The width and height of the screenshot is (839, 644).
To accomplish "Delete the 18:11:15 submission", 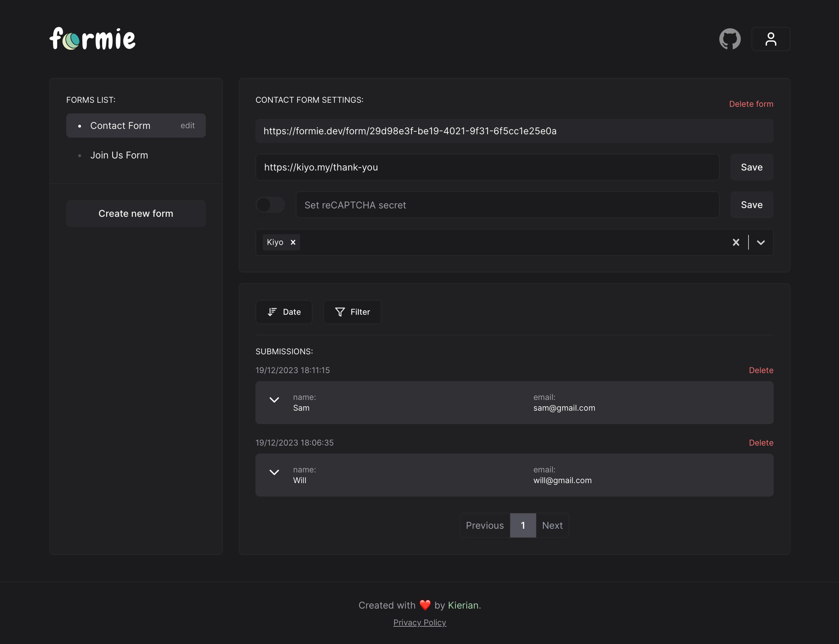I will click(760, 370).
